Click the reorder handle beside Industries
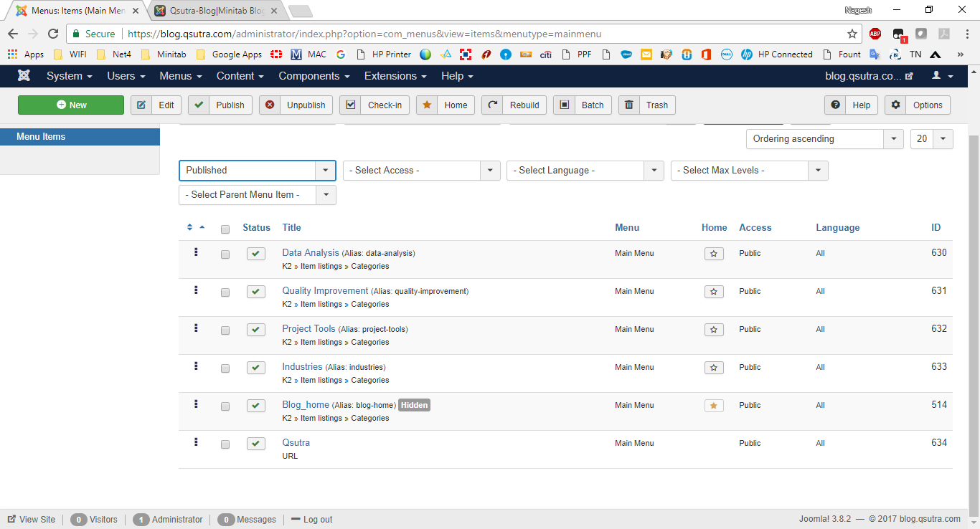Image resolution: width=980 pixels, height=529 pixels. tap(196, 366)
